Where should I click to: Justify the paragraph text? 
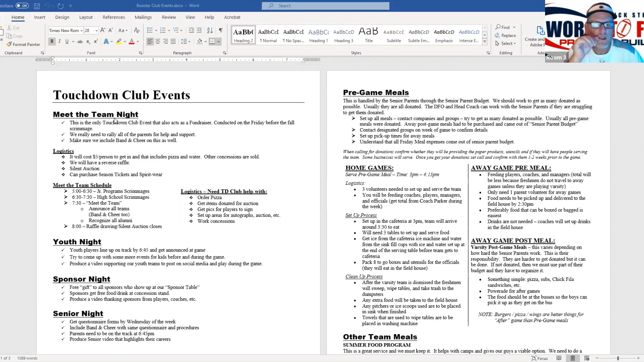coord(173,42)
